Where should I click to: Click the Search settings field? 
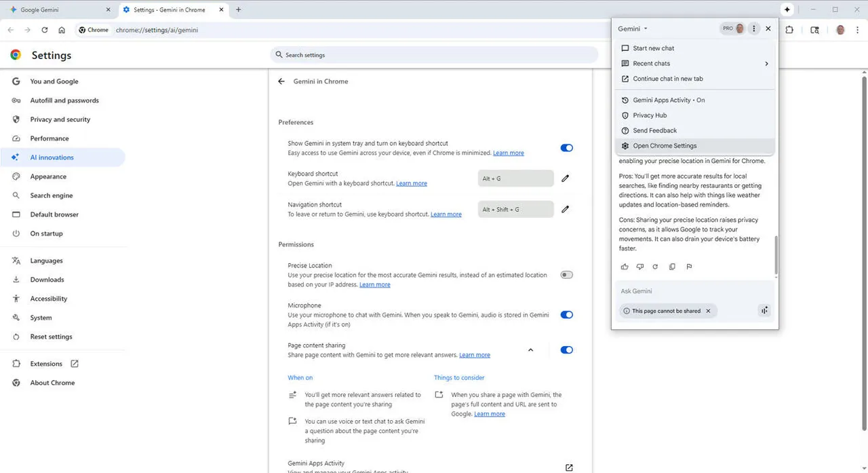tap(434, 55)
